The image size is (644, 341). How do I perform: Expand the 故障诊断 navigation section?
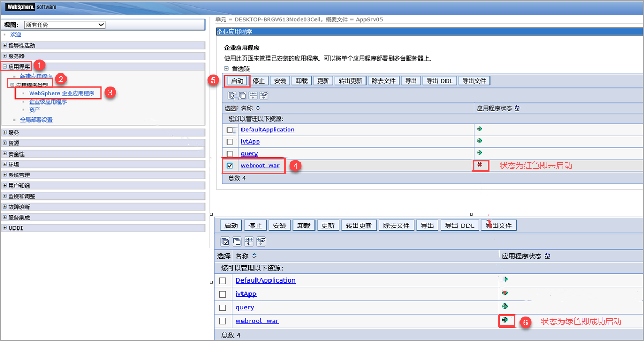(x=5, y=206)
